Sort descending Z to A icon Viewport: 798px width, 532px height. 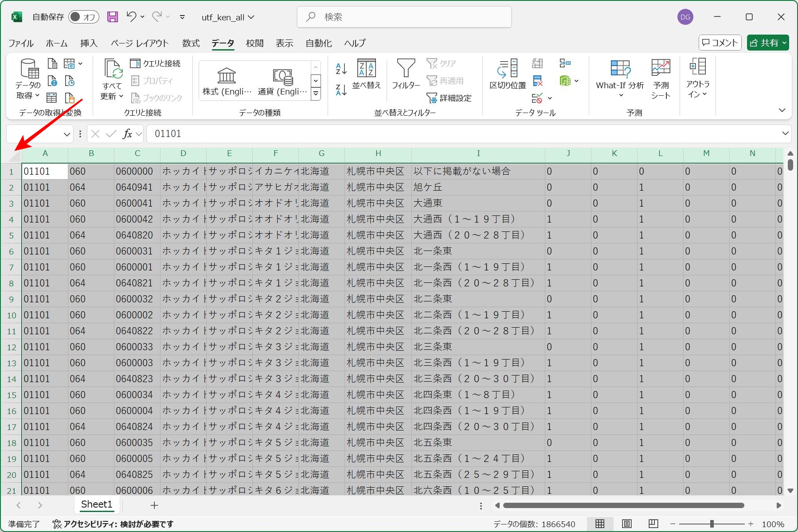click(341, 90)
